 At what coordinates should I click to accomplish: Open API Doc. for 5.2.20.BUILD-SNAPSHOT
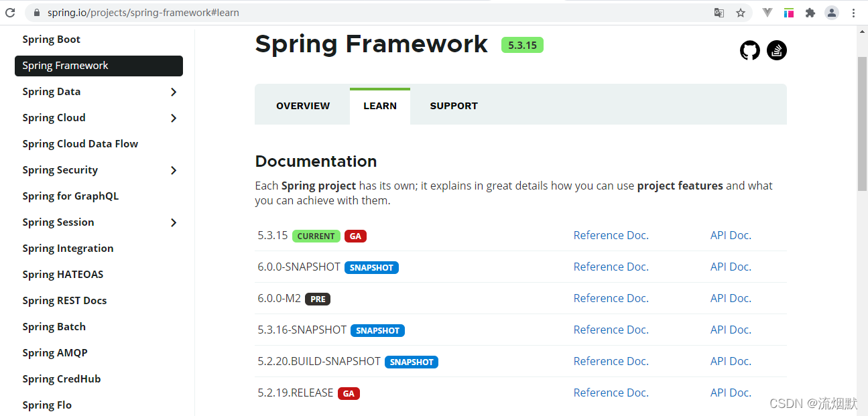point(731,361)
